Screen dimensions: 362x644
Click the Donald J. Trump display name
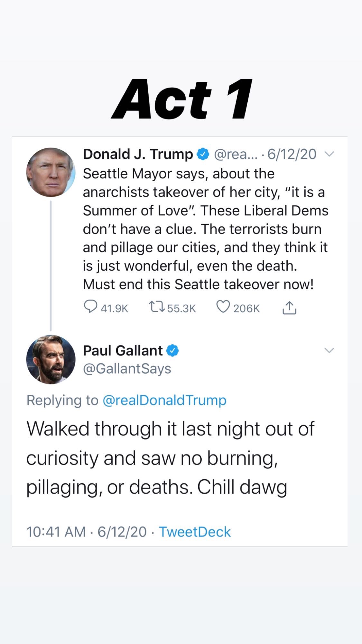click(x=138, y=154)
